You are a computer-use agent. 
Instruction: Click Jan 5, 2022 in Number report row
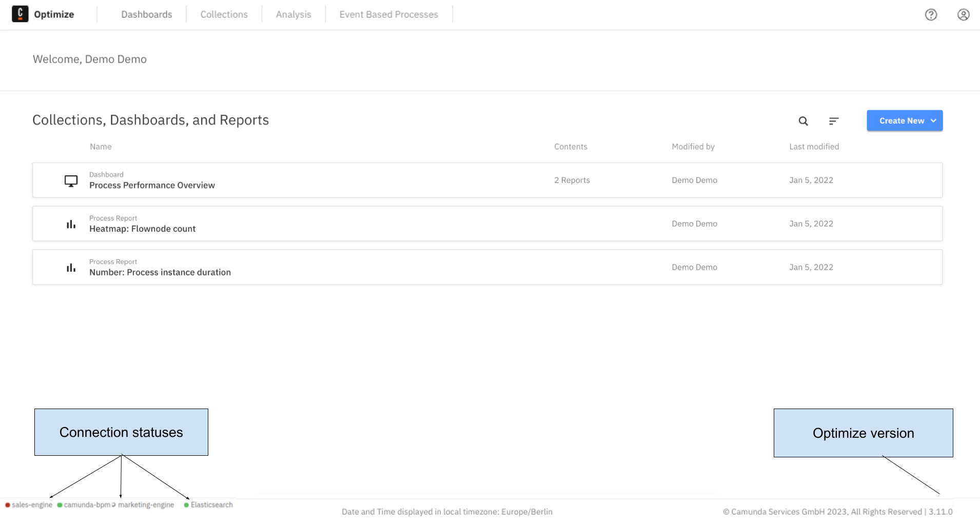[x=811, y=267]
